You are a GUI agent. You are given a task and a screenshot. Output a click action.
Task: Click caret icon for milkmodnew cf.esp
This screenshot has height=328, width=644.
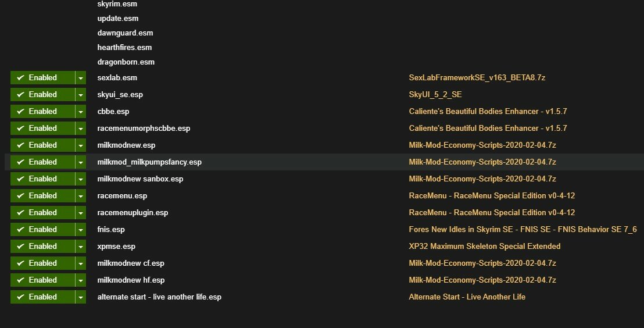click(x=80, y=263)
